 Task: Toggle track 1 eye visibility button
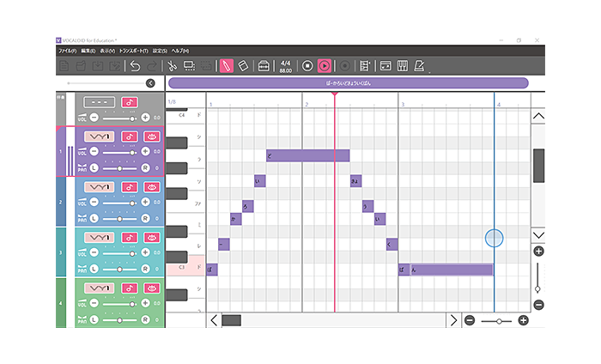(x=152, y=136)
